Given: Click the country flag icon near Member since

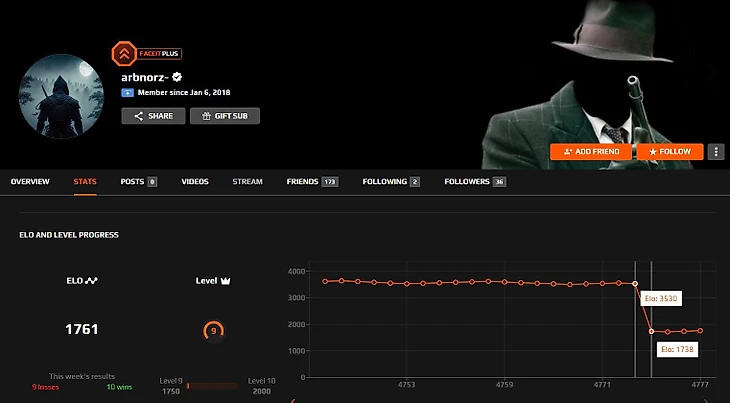Looking at the screenshot, I should click(128, 93).
